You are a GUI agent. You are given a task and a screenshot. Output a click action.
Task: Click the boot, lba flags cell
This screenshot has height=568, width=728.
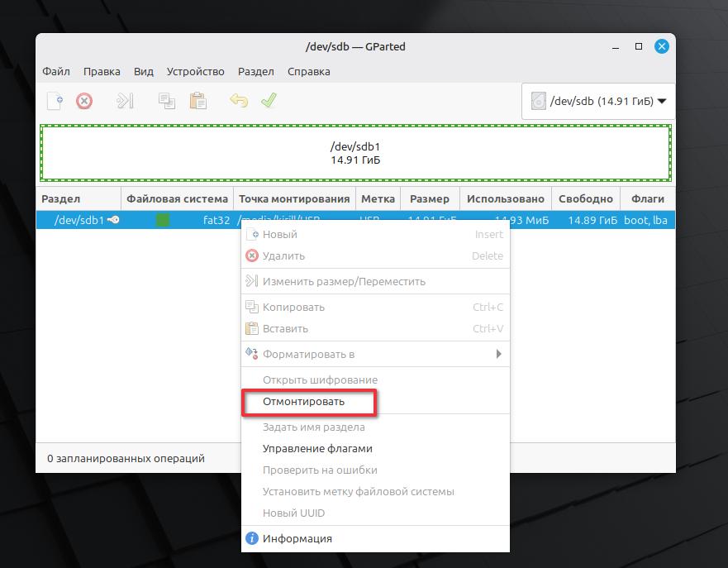pyautogui.click(x=646, y=220)
